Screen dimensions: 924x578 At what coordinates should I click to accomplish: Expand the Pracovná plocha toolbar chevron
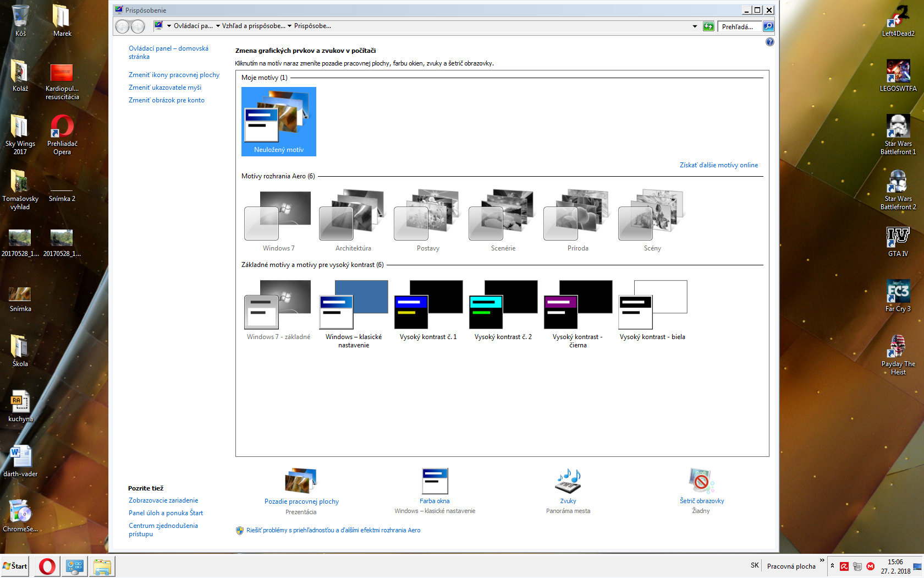(822, 560)
